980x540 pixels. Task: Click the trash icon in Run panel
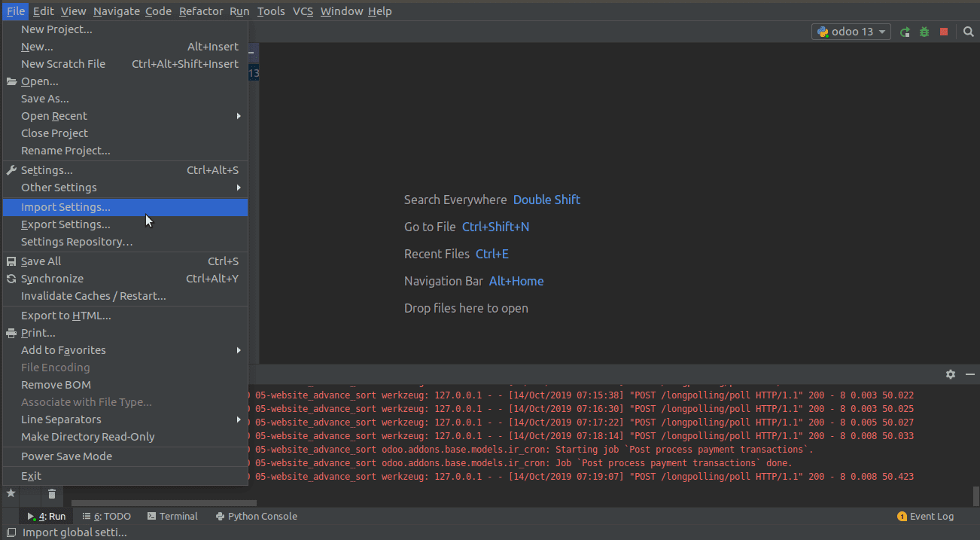tap(52, 494)
